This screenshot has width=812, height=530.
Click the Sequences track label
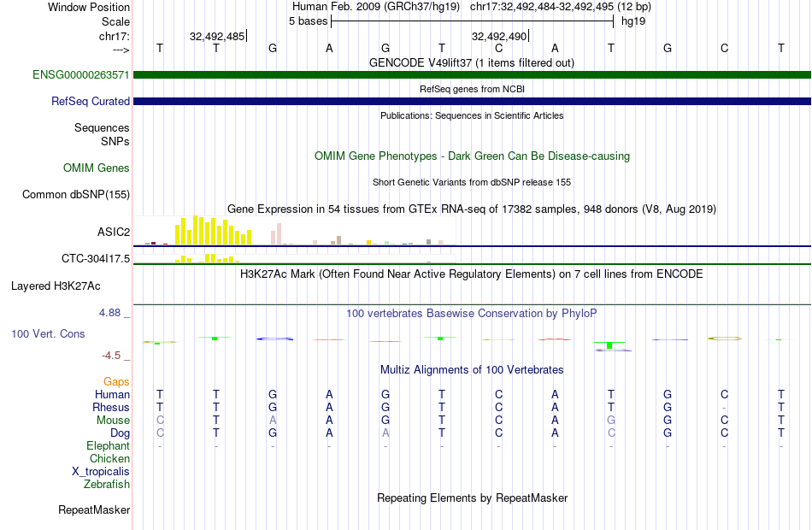pos(102,127)
